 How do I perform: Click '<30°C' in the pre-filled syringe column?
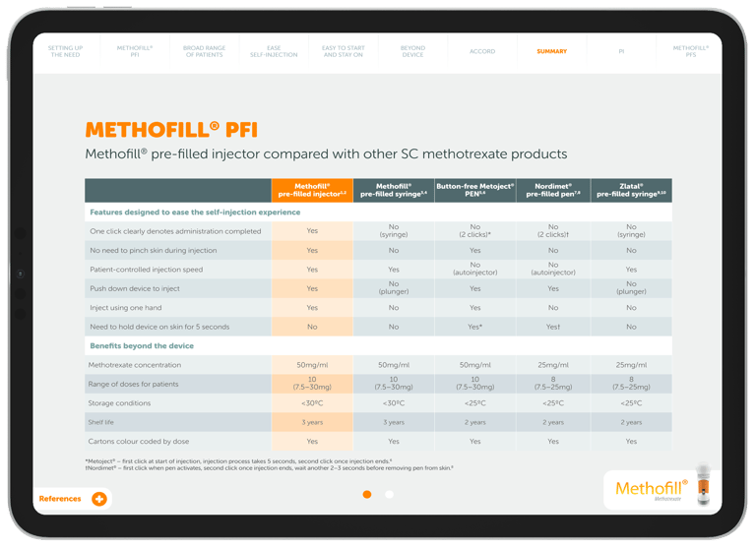tap(394, 403)
